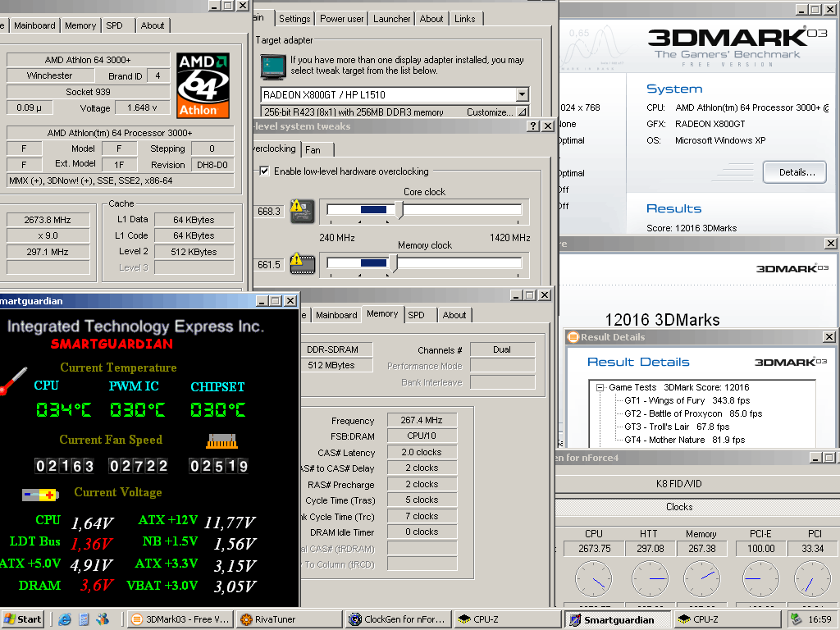Screen dimensions: 840x630
Task: Click the core clock value field 668.3
Action: click(269, 211)
